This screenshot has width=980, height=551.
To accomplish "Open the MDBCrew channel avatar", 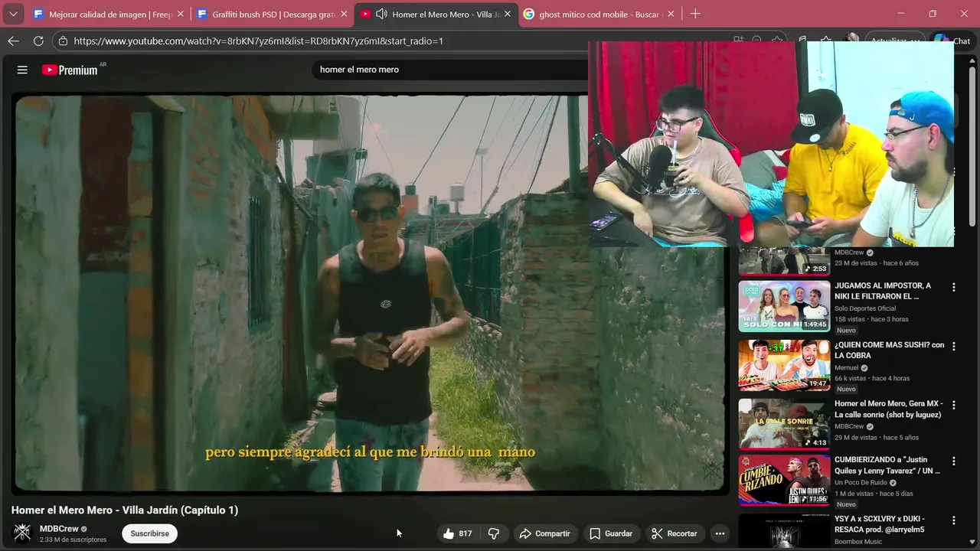I will (x=22, y=533).
